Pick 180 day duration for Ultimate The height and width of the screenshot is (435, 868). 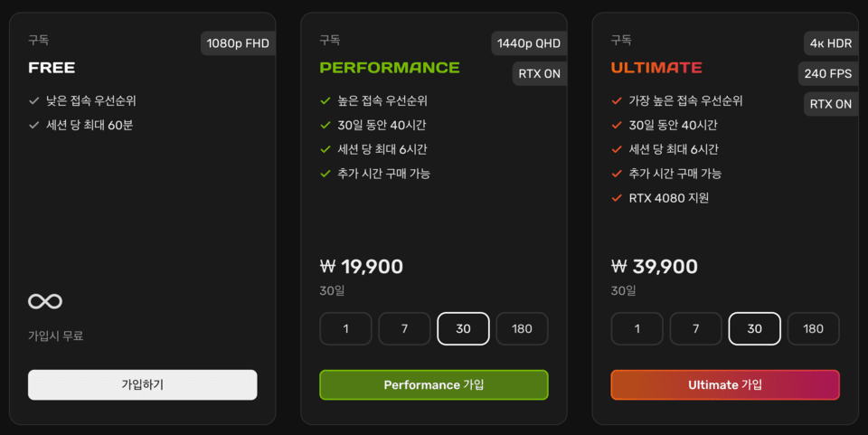[x=813, y=329]
